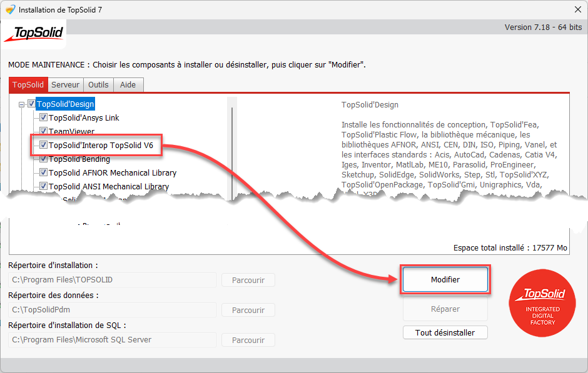Screen dimensions: 588x373
Task: Click the Modifier button
Action: tap(445, 279)
